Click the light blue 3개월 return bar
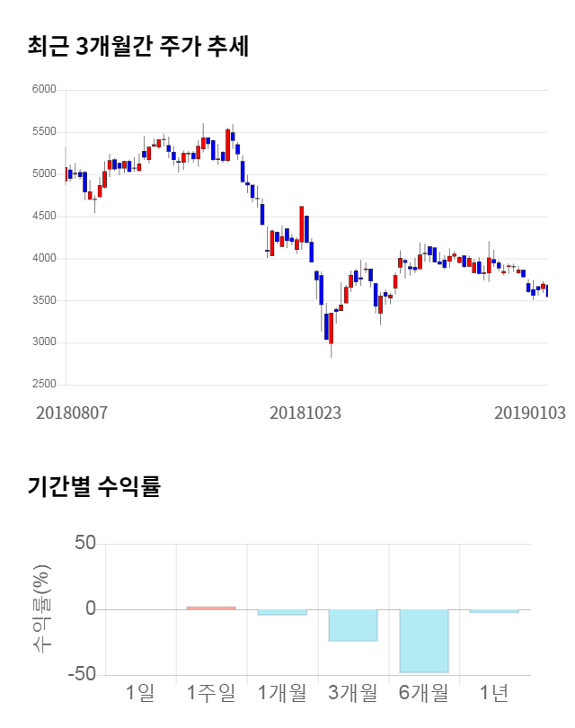This screenshot has height=728, width=575. 353,626
